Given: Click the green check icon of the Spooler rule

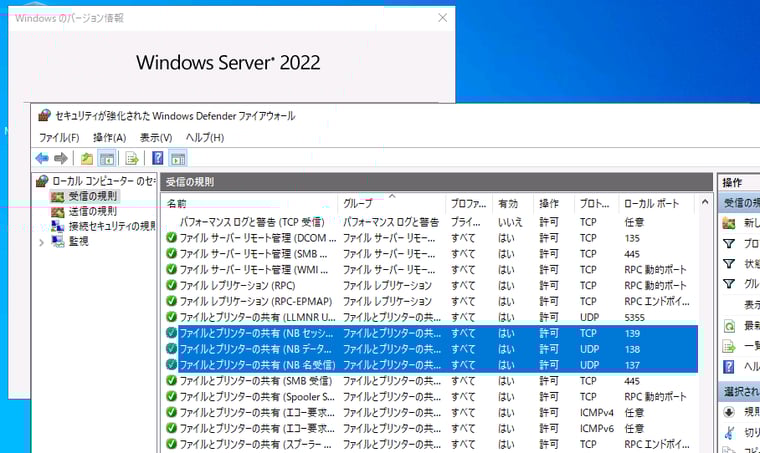Looking at the screenshot, I should coord(171,396).
